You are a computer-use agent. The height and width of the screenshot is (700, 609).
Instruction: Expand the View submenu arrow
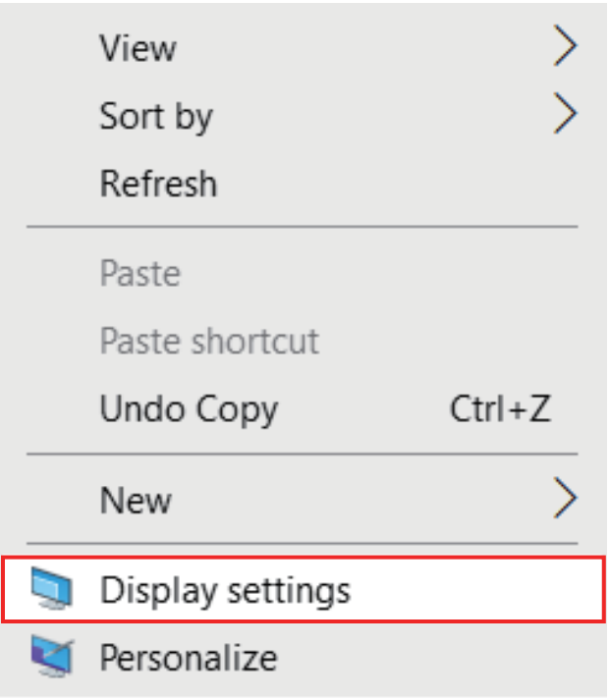pyautogui.click(x=564, y=47)
